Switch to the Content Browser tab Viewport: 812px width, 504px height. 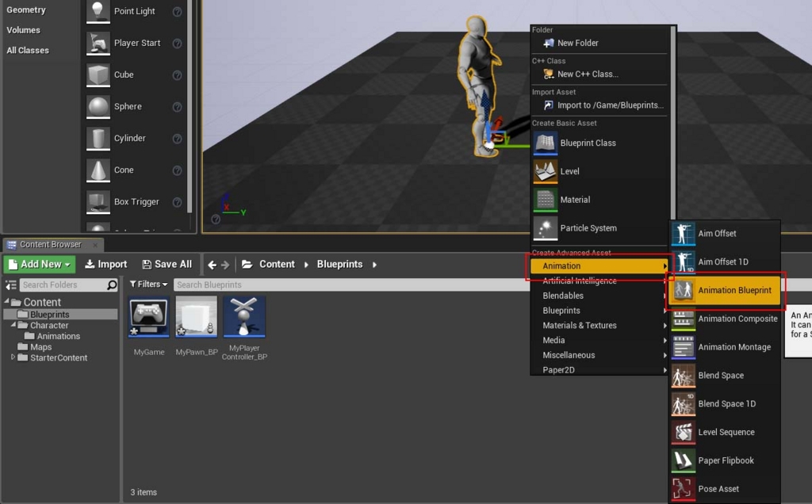[52, 244]
